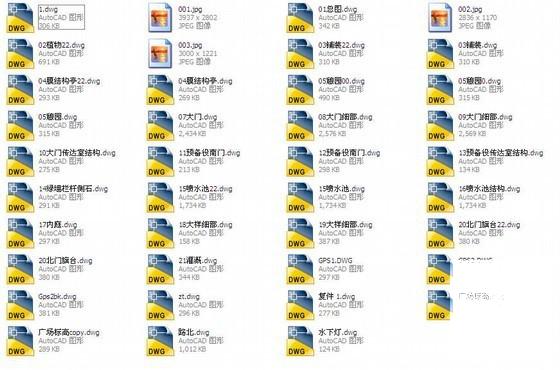Select the 003.jpg image file
This screenshot has height=370, width=560.
click(160, 54)
